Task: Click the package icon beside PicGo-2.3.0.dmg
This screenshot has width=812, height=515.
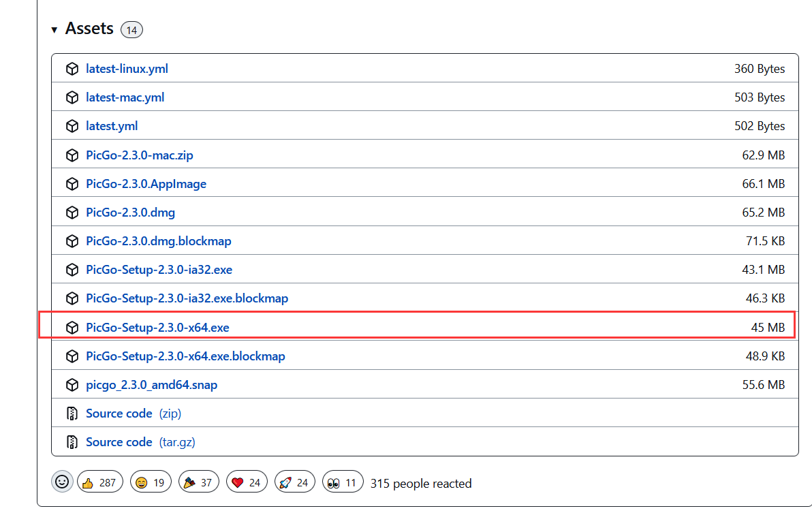Action: point(72,213)
